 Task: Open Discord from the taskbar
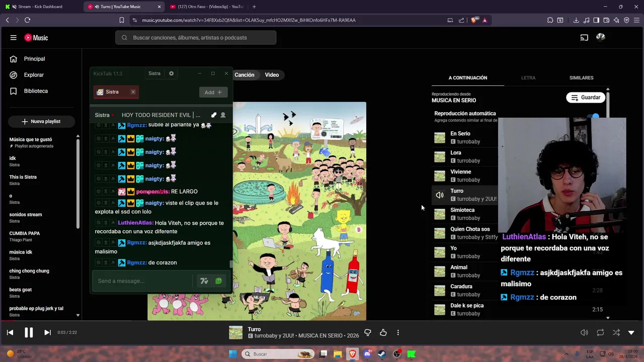367,354
